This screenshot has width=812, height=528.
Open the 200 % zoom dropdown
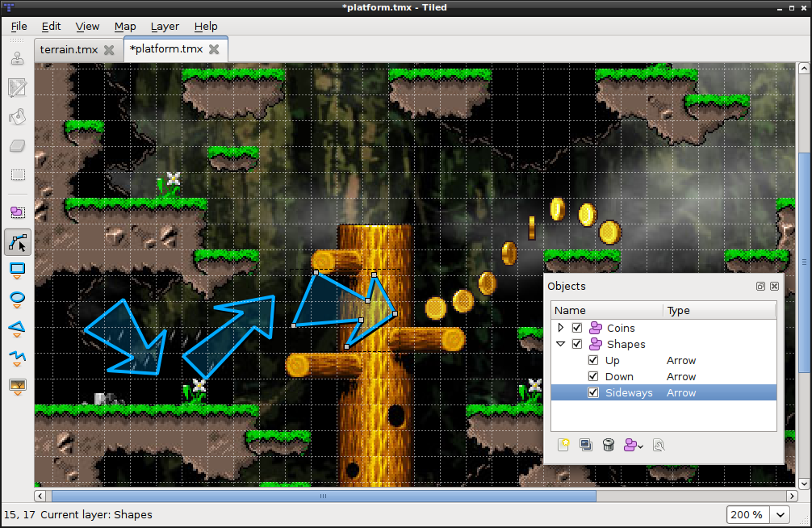[x=781, y=514]
